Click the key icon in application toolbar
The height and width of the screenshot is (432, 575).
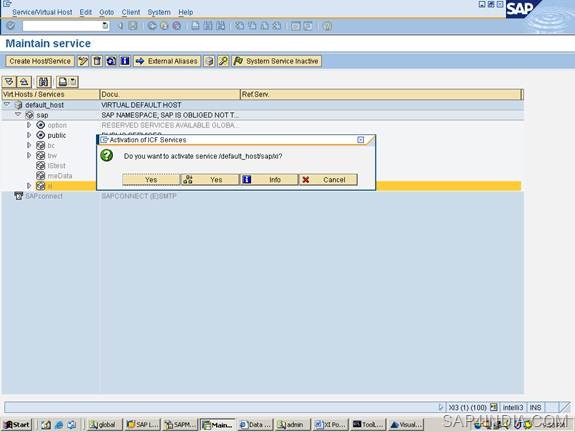[x=223, y=61]
